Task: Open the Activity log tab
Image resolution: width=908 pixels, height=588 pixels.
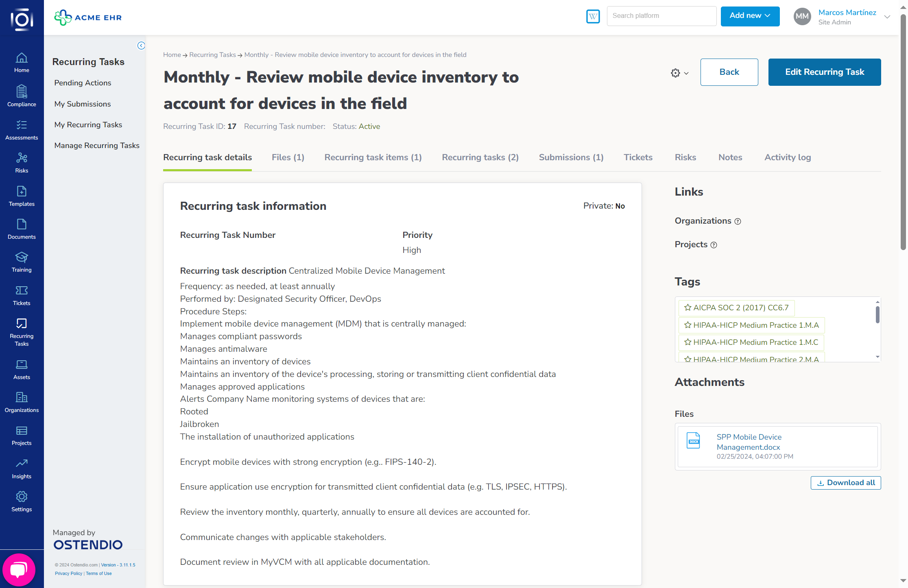Action: [x=787, y=157]
